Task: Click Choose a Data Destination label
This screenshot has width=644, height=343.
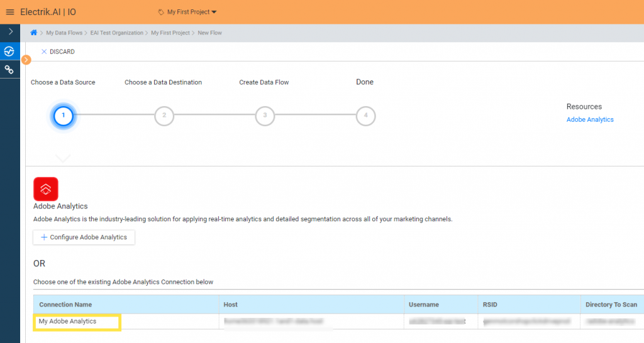Action: [x=163, y=82]
